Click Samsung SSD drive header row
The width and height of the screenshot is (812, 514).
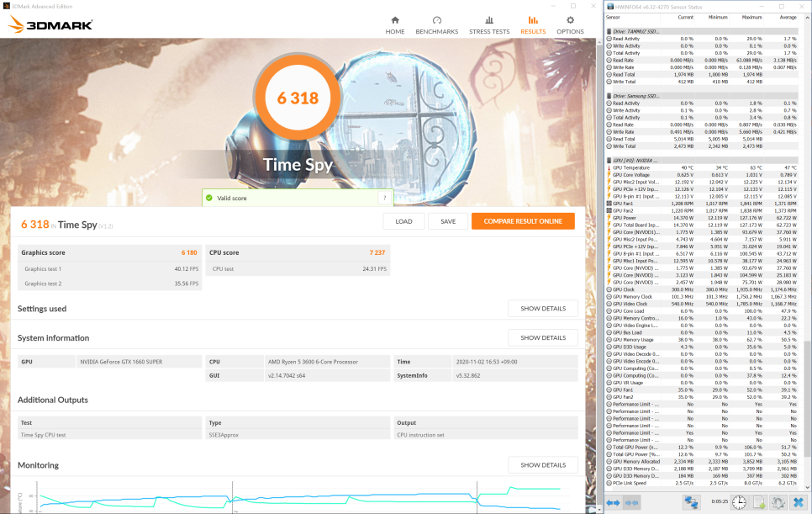pos(702,97)
